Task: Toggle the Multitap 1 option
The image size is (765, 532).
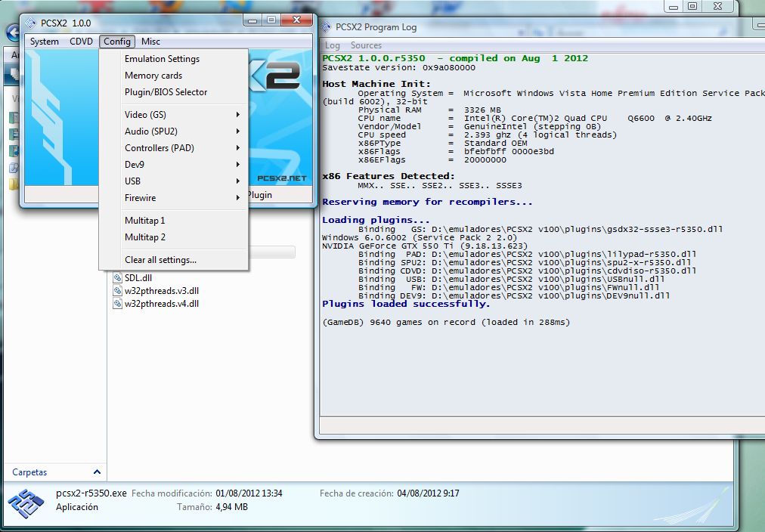Action: click(174, 221)
